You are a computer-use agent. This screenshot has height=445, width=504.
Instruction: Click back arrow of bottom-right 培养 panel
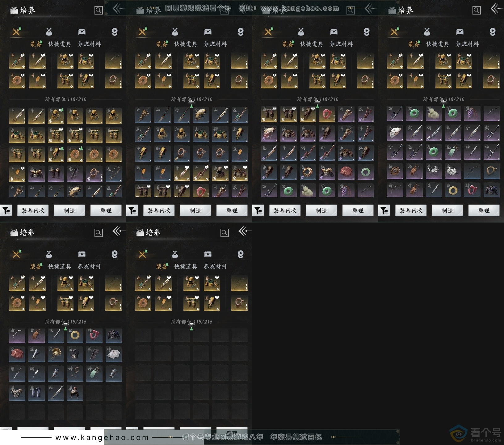pyautogui.click(x=244, y=231)
